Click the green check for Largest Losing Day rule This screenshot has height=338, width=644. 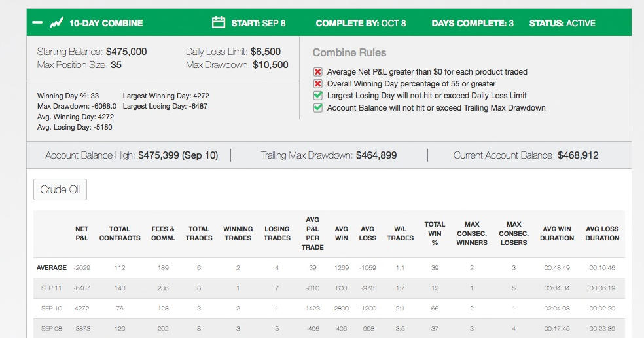[318, 96]
